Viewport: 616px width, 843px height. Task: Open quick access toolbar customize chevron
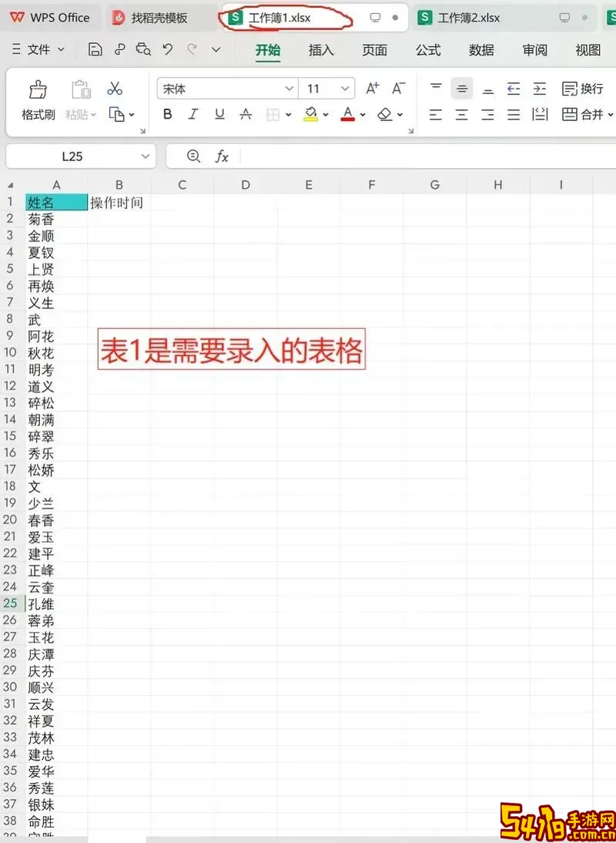216,49
